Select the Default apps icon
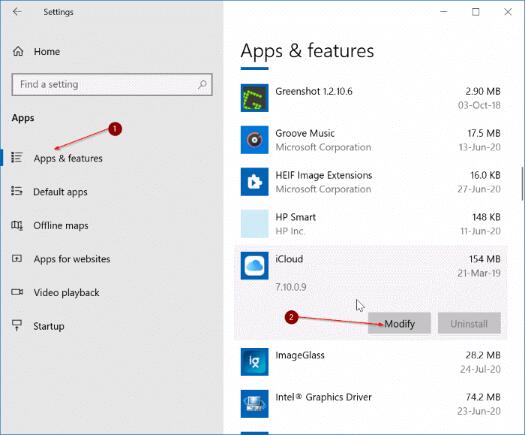Screen dimensions: 526x435 pyautogui.click(x=17, y=191)
